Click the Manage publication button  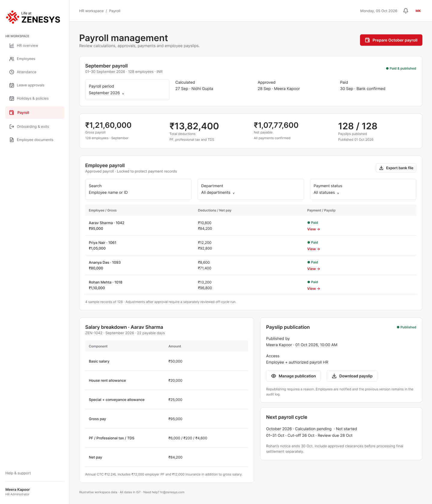(x=293, y=376)
